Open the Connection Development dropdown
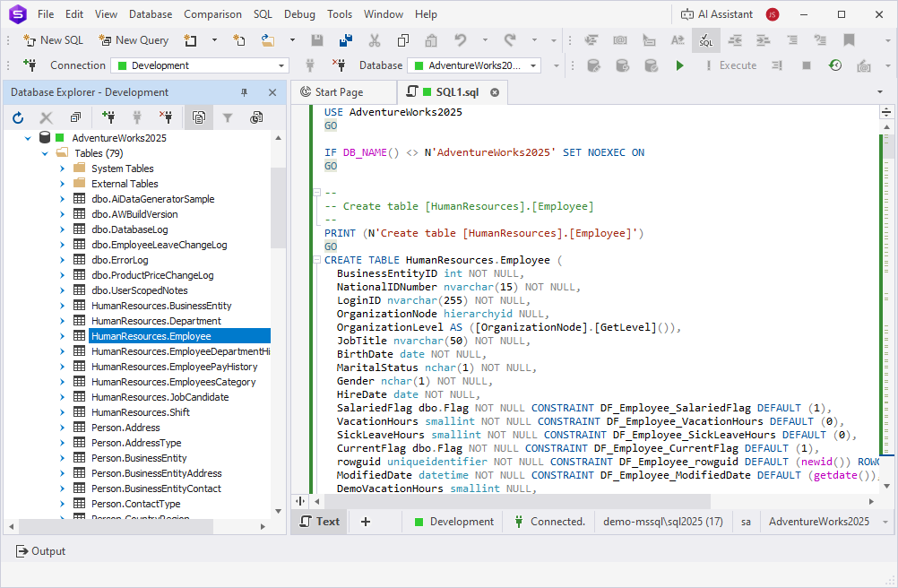898x588 pixels. tap(200, 65)
